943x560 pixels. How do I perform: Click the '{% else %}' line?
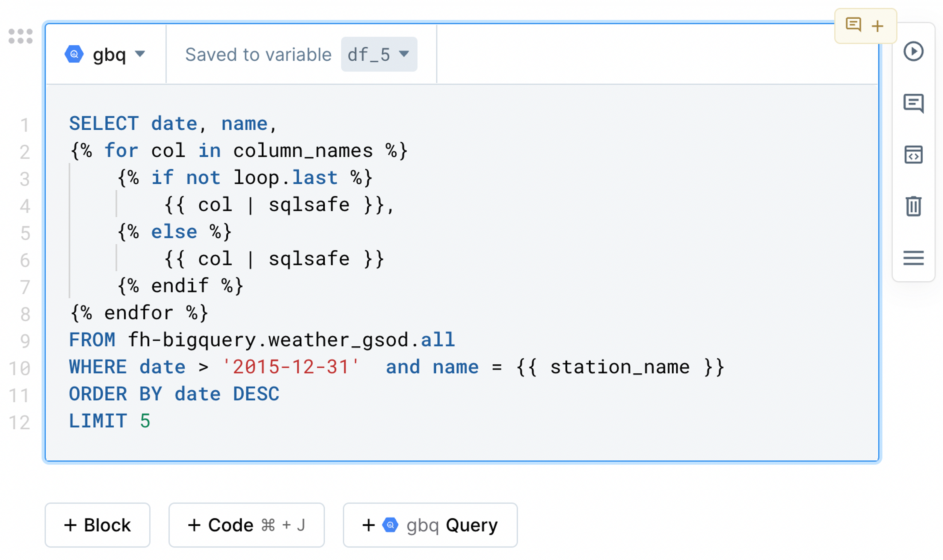174,232
